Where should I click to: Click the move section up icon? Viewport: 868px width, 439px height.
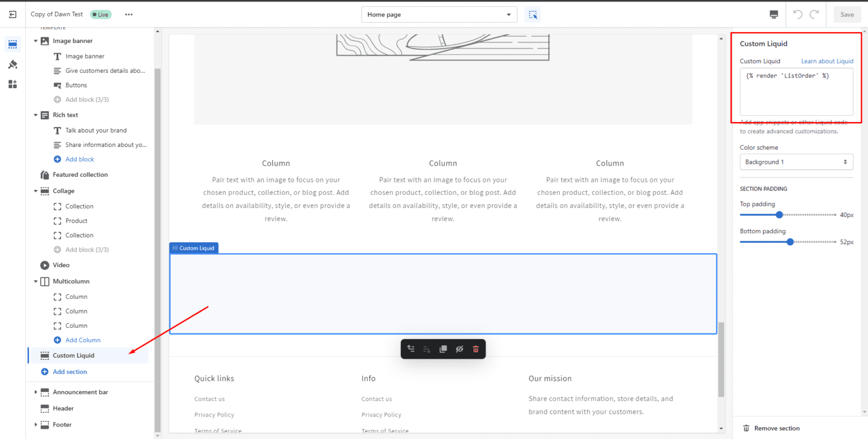[411, 349]
